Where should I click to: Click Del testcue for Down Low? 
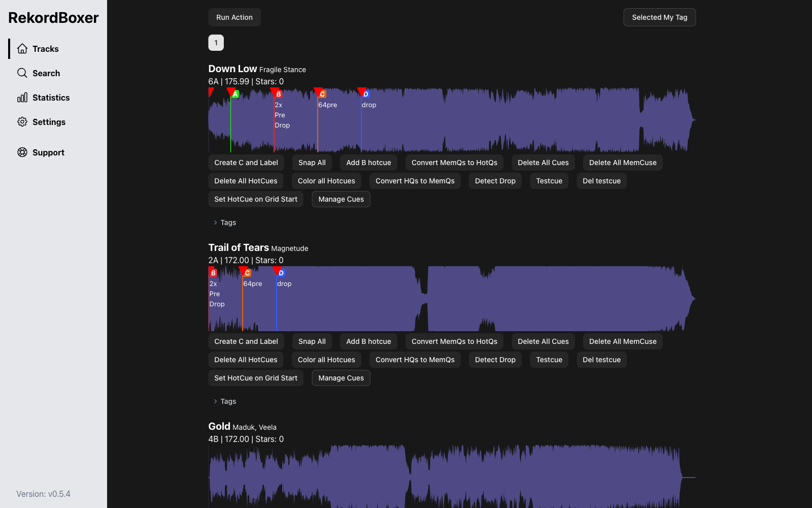point(601,181)
